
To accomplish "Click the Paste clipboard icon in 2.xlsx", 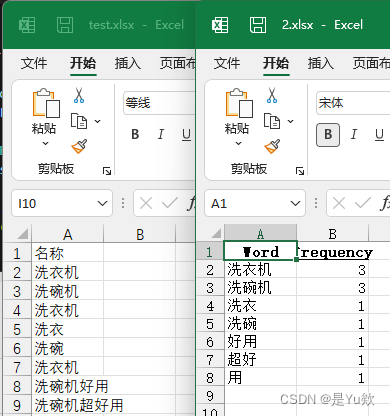I will click(x=239, y=103).
